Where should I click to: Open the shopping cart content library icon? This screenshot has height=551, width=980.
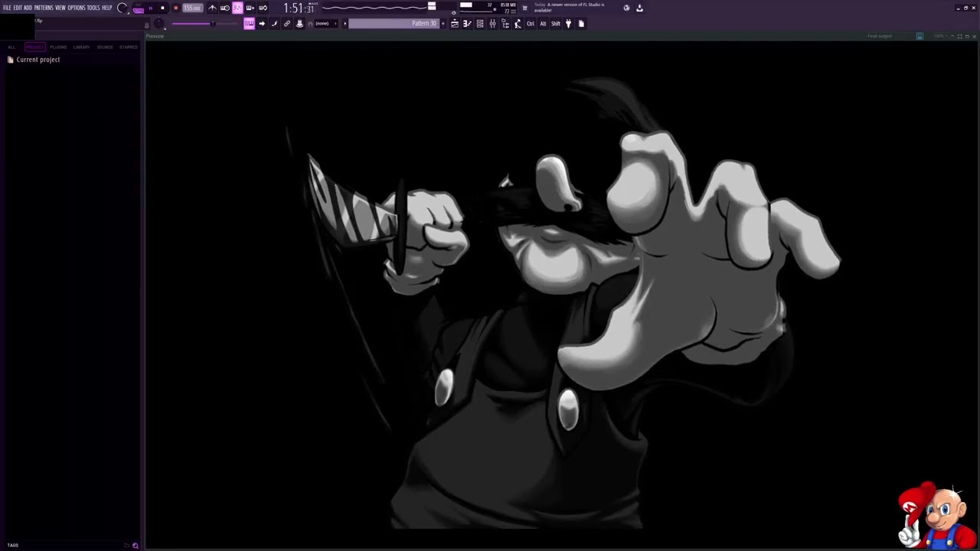(x=524, y=8)
